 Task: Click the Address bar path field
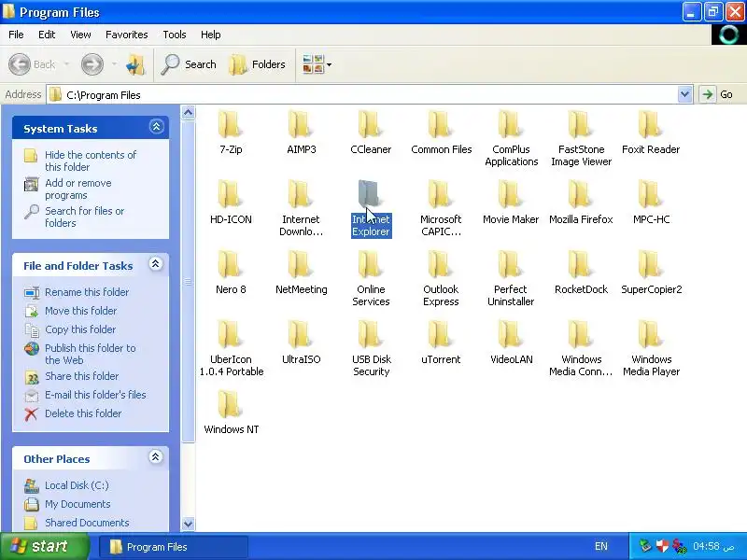[x=362, y=94]
